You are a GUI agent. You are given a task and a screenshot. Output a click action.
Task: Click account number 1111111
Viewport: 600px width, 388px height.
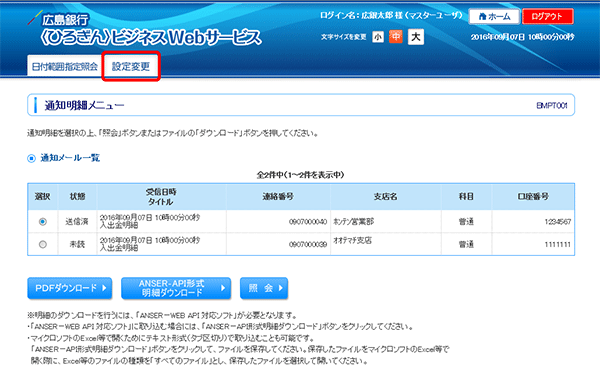pyautogui.click(x=558, y=244)
